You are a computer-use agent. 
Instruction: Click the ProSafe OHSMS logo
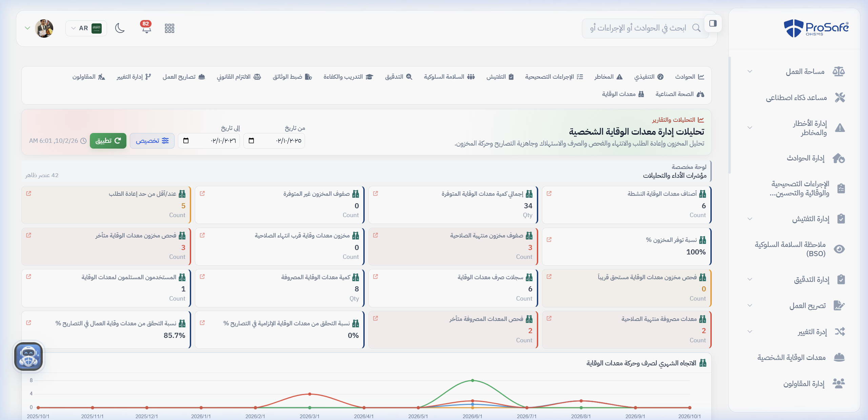point(816,28)
